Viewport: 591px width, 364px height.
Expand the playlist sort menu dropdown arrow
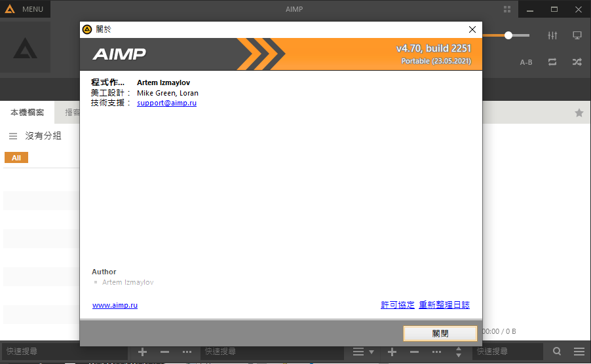[x=372, y=352]
